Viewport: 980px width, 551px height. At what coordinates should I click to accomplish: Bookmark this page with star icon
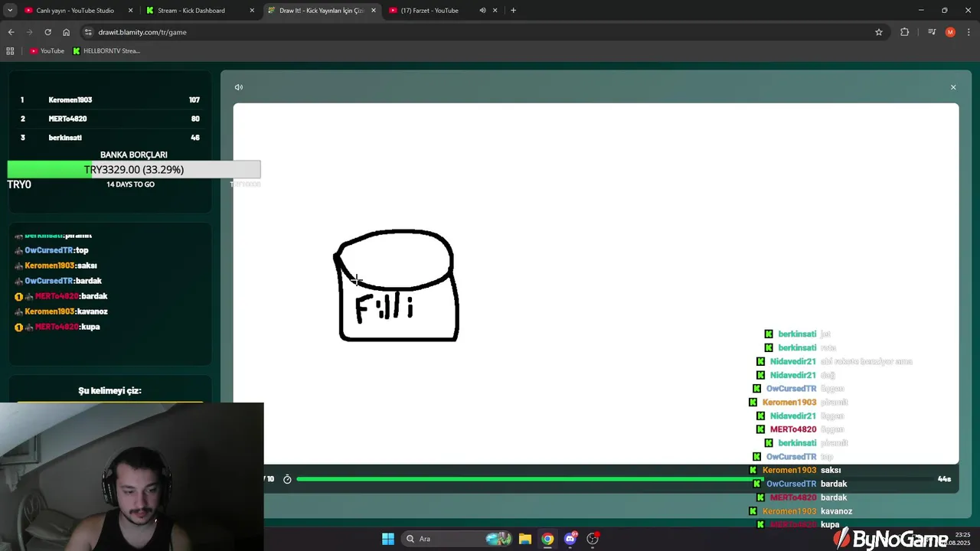(879, 32)
